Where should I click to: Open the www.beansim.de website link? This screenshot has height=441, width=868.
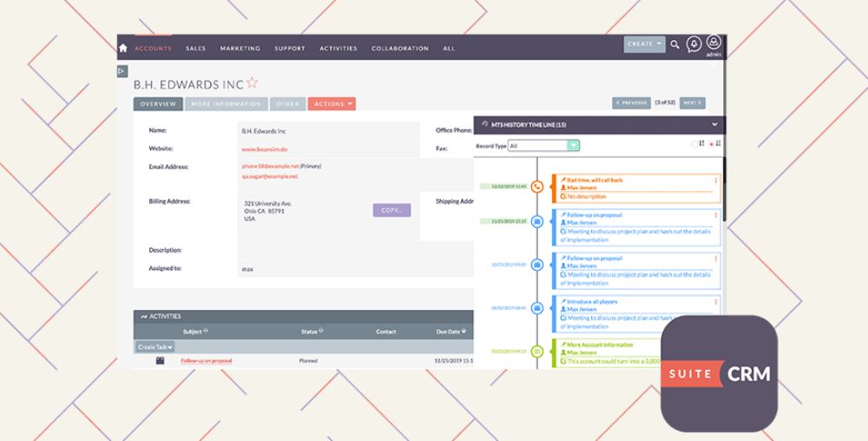pyautogui.click(x=265, y=149)
